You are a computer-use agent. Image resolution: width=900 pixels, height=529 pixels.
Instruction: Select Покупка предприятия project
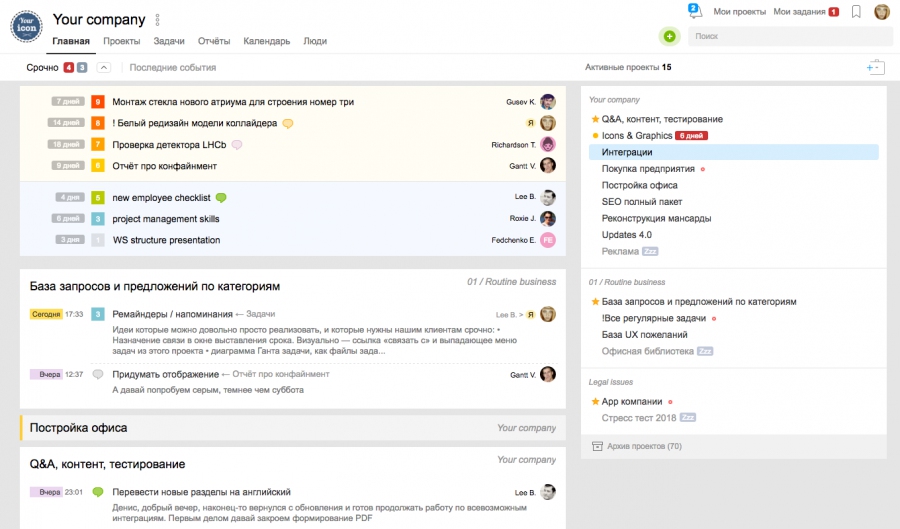648,169
